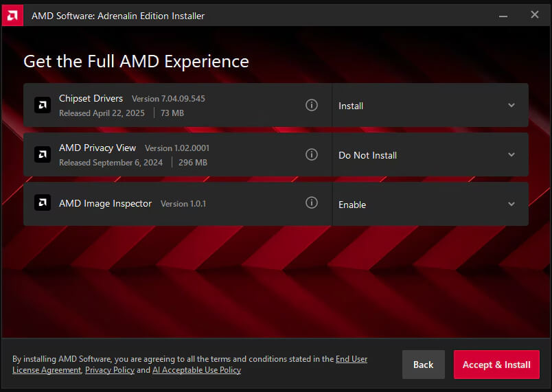Click Version 1.0.1 text

pos(183,204)
